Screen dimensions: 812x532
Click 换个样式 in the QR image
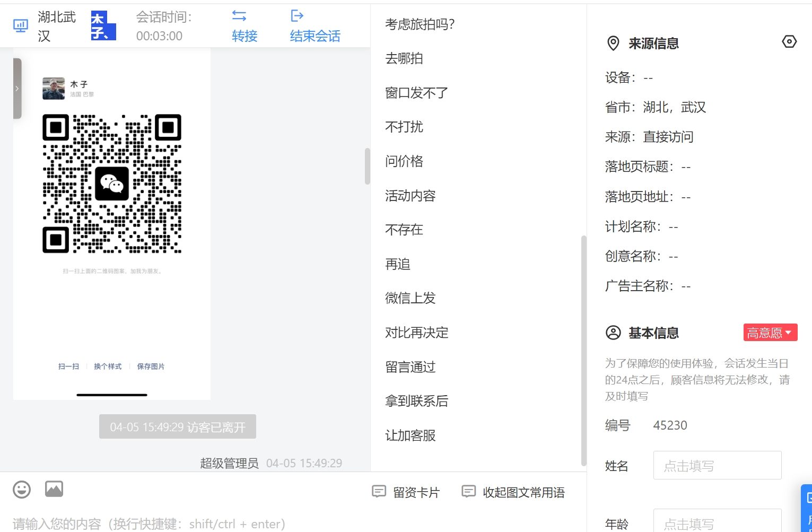coord(108,367)
